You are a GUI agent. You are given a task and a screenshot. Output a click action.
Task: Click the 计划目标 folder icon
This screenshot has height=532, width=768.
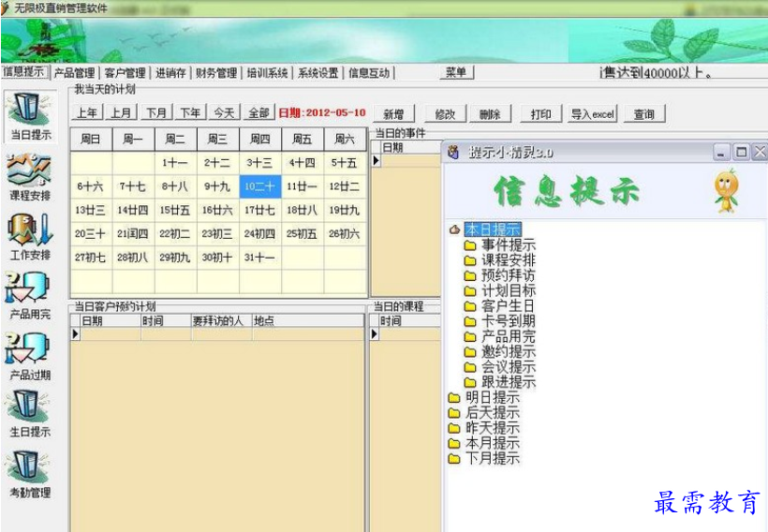click(x=470, y=291)
